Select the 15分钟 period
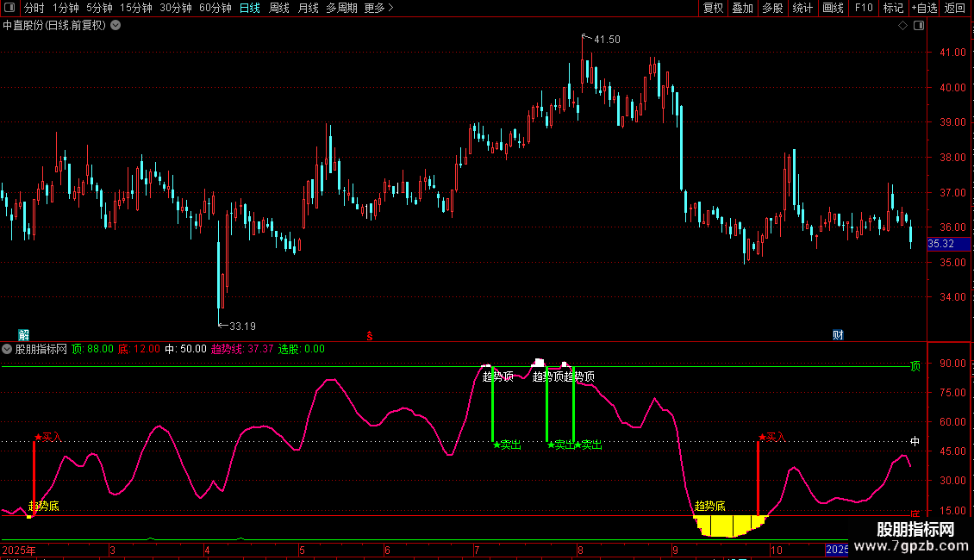The height and width of the screenshot is (560, 974). click(x=136, y=8)
